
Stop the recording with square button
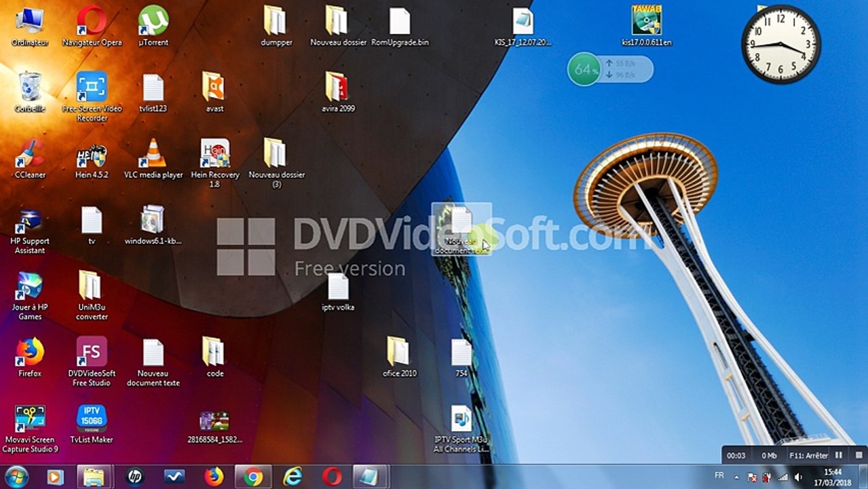click(858, 455)
